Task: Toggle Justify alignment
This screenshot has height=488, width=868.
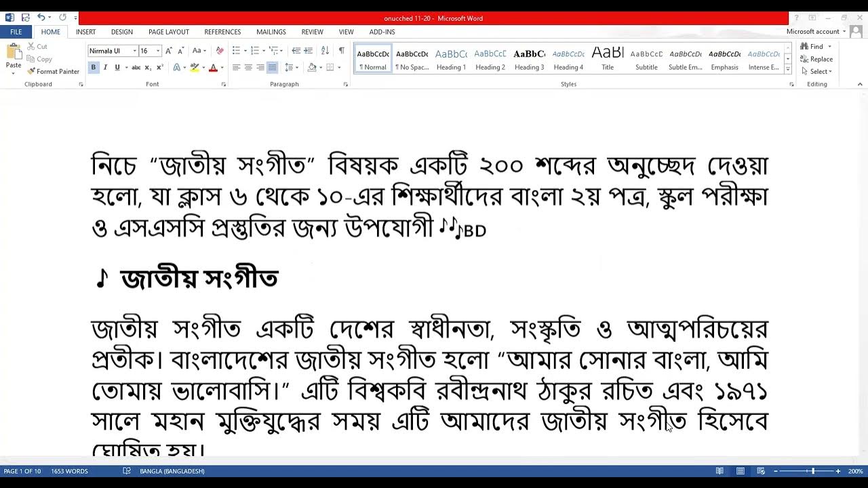Action: pos(272,67)
